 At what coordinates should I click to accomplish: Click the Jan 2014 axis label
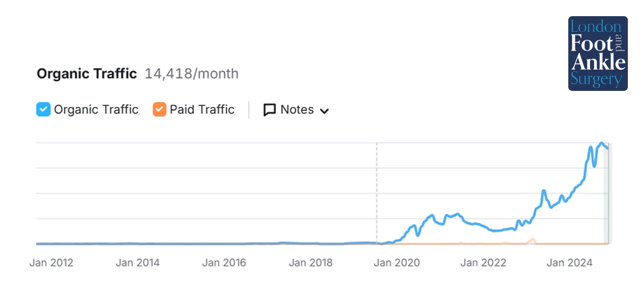coord(138,263)
